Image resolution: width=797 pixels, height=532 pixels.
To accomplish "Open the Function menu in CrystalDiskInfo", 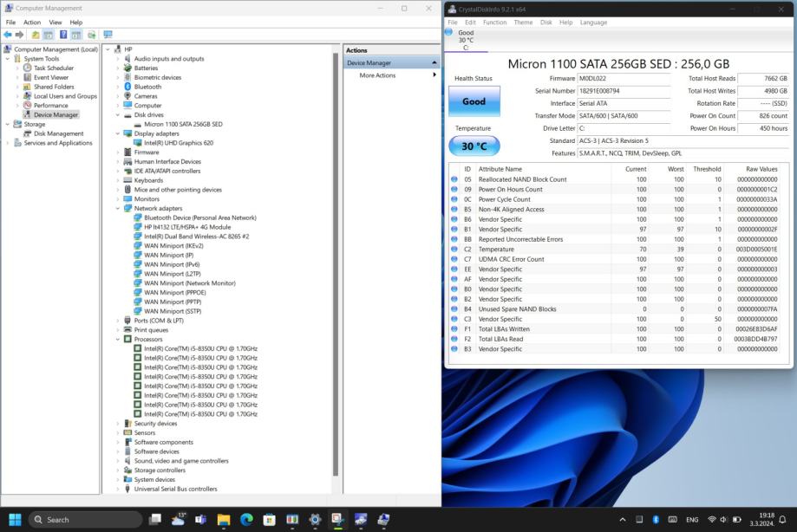I will click(x=494, y=23).
